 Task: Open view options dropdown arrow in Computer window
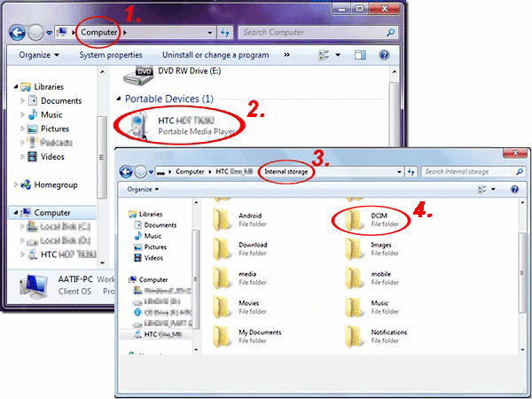coord(338,55)
